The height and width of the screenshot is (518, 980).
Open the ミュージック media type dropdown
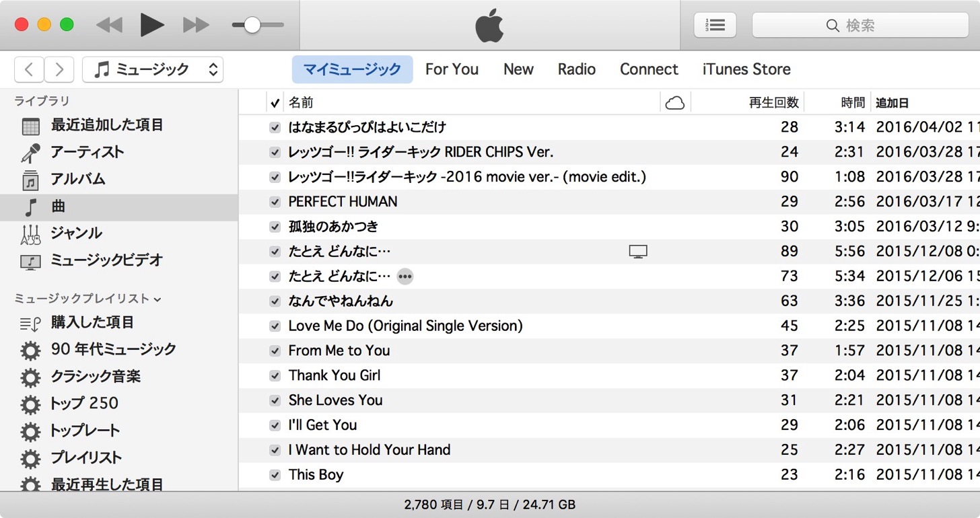click(153, 69)
